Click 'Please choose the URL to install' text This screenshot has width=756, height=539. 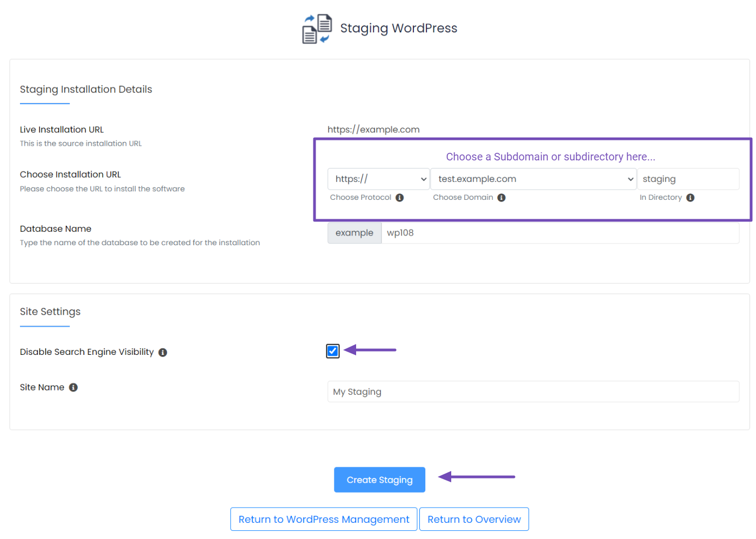[102, 189]
